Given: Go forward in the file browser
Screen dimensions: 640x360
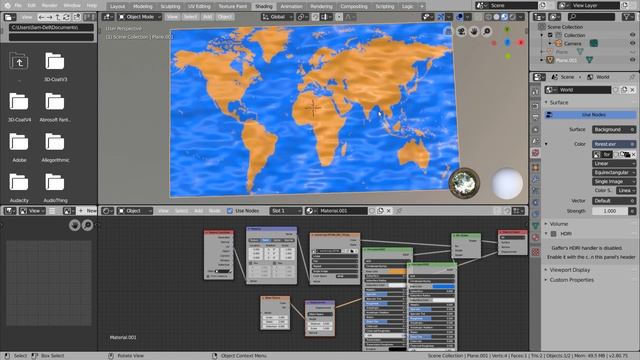Looking at the screenshot, I should click(x=49, y=17).
